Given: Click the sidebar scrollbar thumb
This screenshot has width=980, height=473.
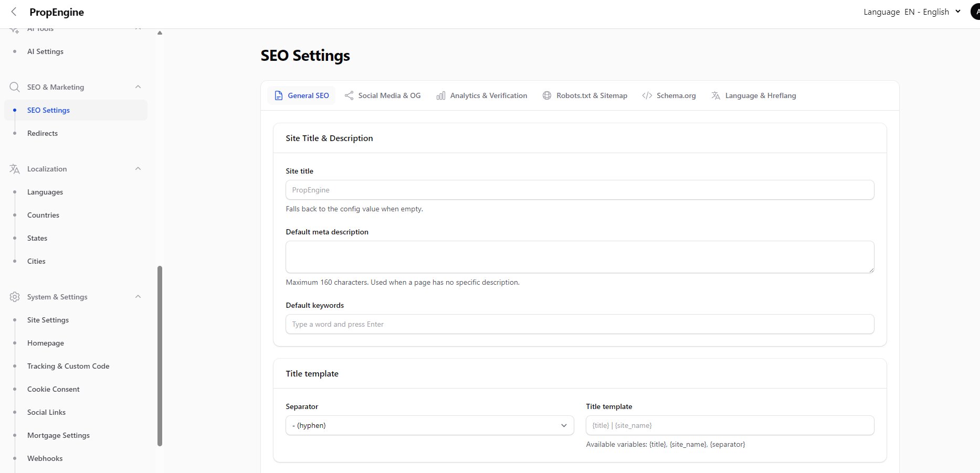Looking at the screenshot, I should point(160,356).
